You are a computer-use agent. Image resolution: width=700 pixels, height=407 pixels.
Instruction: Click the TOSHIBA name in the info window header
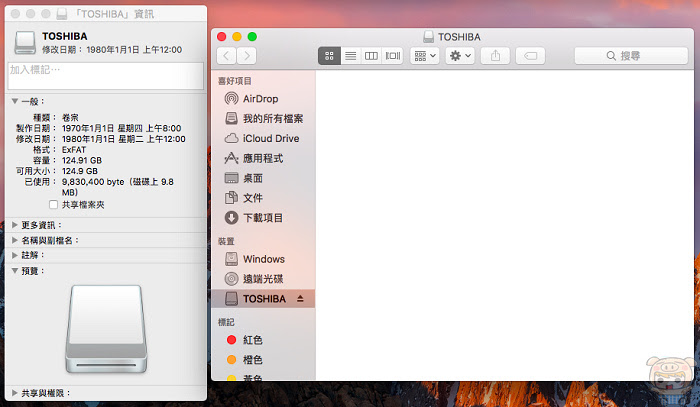pyautogui.click(x=65, y=36)
